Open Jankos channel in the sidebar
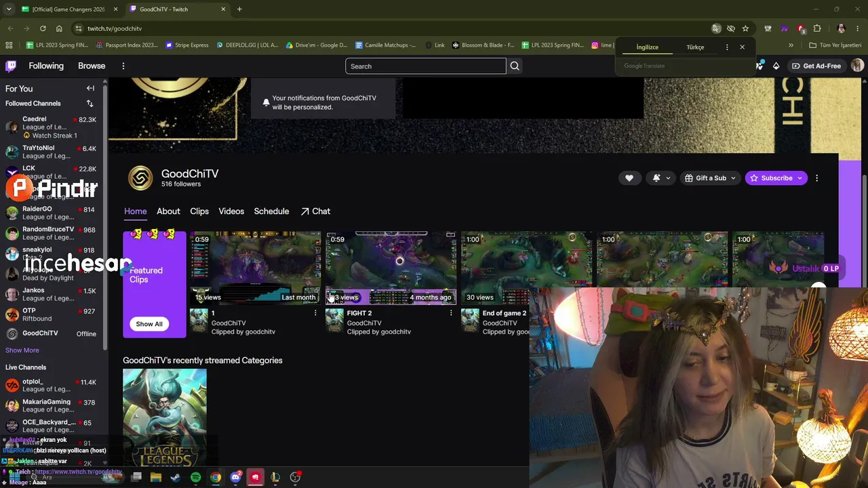 51,294
